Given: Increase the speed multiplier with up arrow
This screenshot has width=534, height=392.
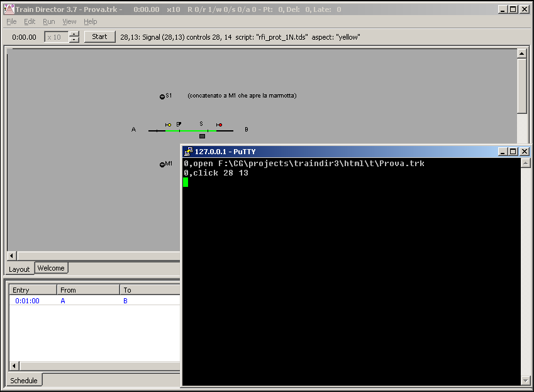Looking at the screenshot, I should pyautogui.click(x=74, y=34).
